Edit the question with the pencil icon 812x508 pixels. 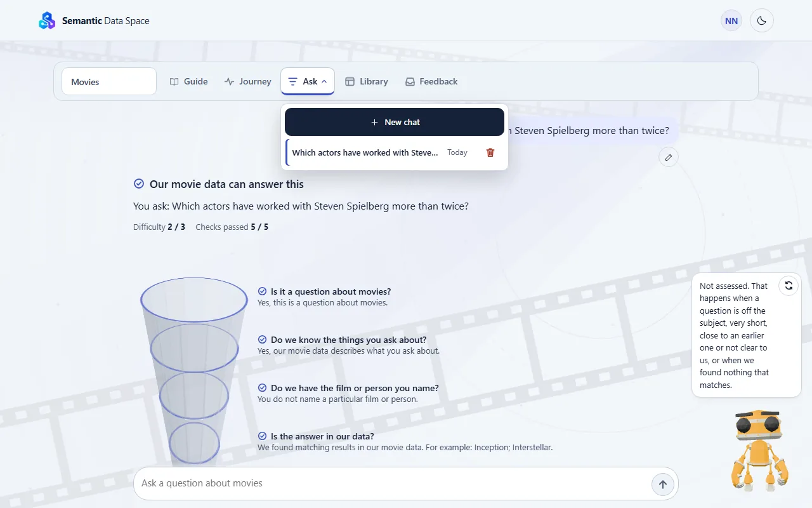tap(668, 157)
